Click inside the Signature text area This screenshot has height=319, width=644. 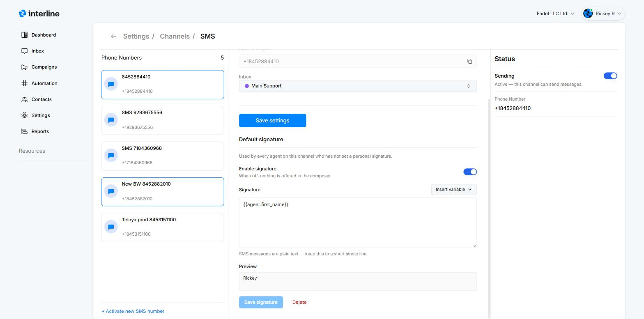[x=358, y=223]
